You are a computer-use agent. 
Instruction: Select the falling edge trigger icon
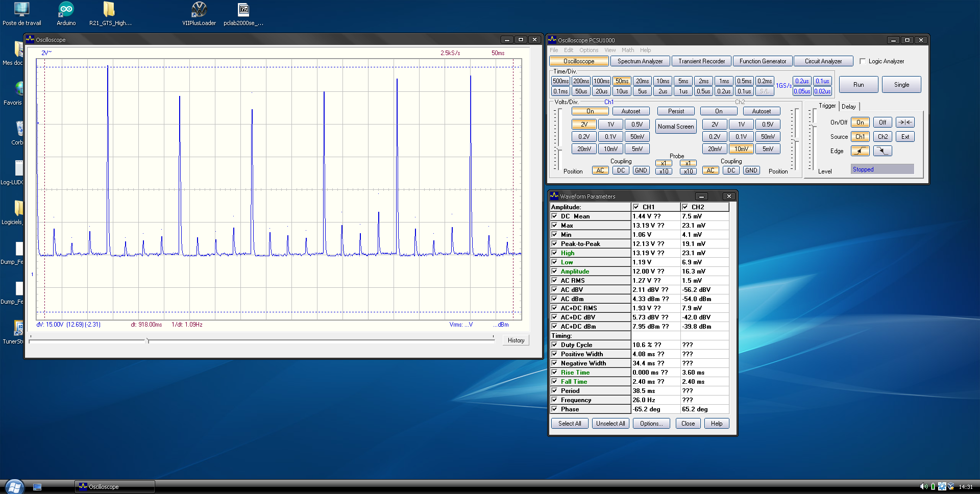point(883,151)
